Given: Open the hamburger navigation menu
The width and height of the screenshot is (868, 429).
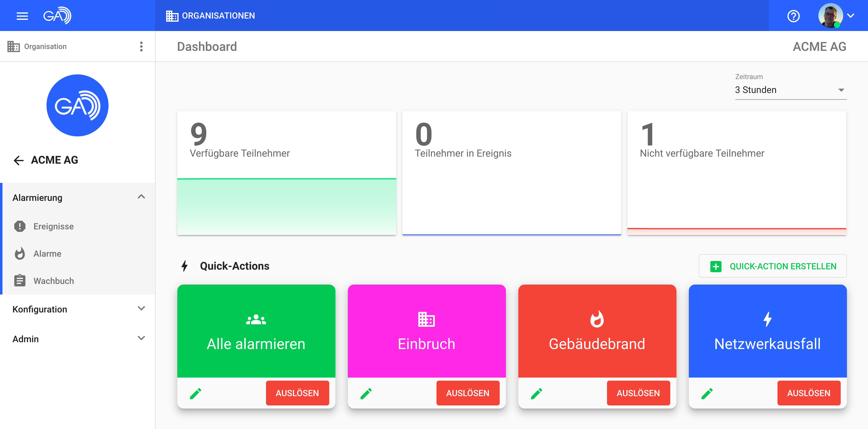Looking at the screenshot, I should coord(22,16).
